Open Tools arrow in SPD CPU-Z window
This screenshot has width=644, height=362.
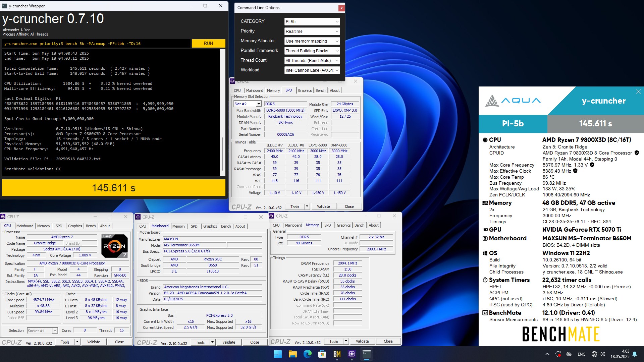click(307, 206)
